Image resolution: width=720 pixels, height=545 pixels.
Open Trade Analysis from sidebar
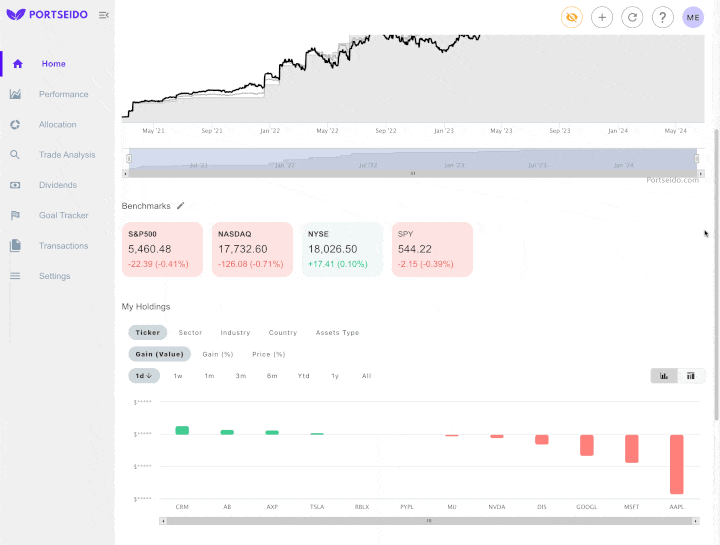coord(67,155)
